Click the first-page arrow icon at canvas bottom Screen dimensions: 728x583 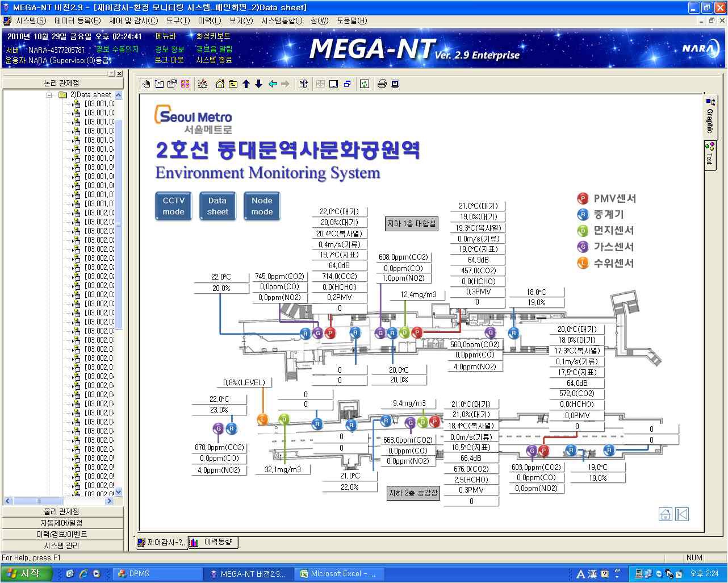682,514
